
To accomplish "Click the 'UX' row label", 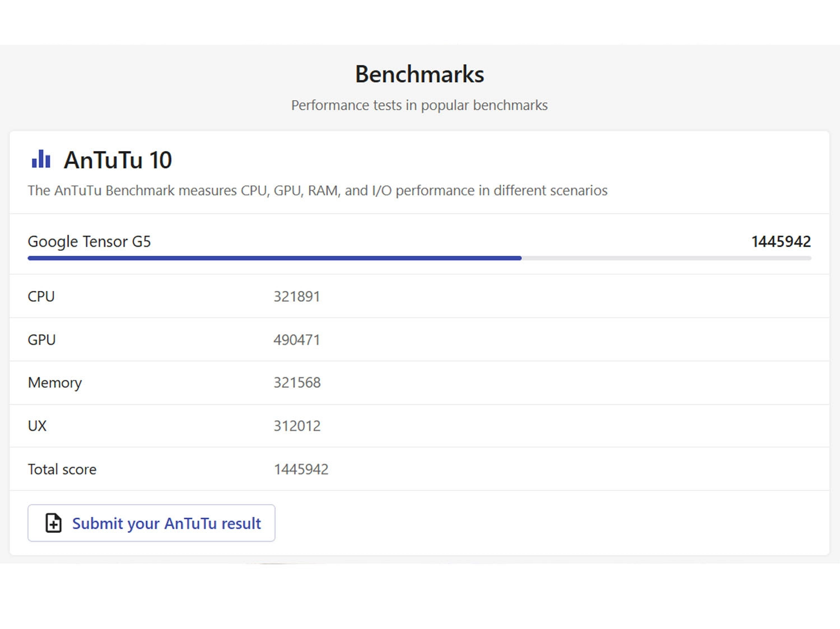I will pyautogui.click(x=38, y=426).
